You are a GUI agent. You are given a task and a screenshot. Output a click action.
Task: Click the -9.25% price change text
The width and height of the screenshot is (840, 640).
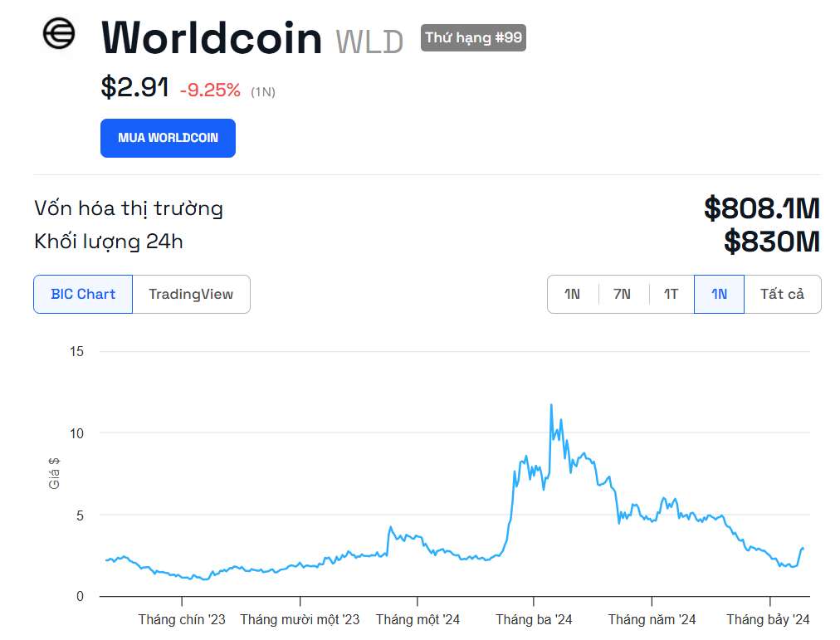tap(210, 90)
